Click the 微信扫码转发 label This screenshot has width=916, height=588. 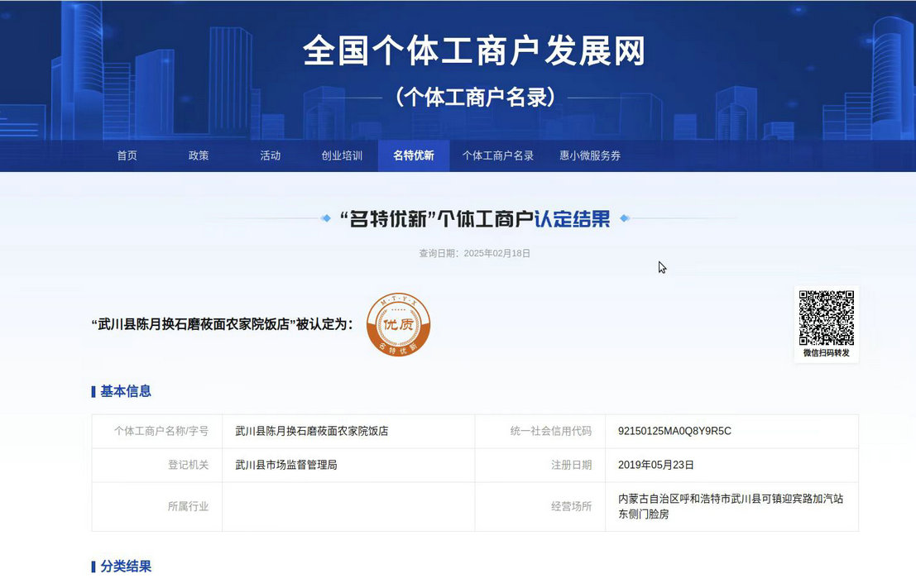point(826,353)
